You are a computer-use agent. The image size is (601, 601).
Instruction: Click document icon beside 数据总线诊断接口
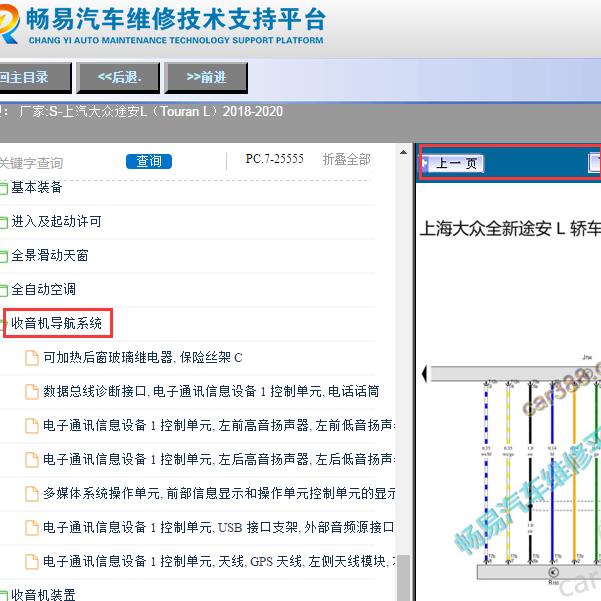coord(32,392)
